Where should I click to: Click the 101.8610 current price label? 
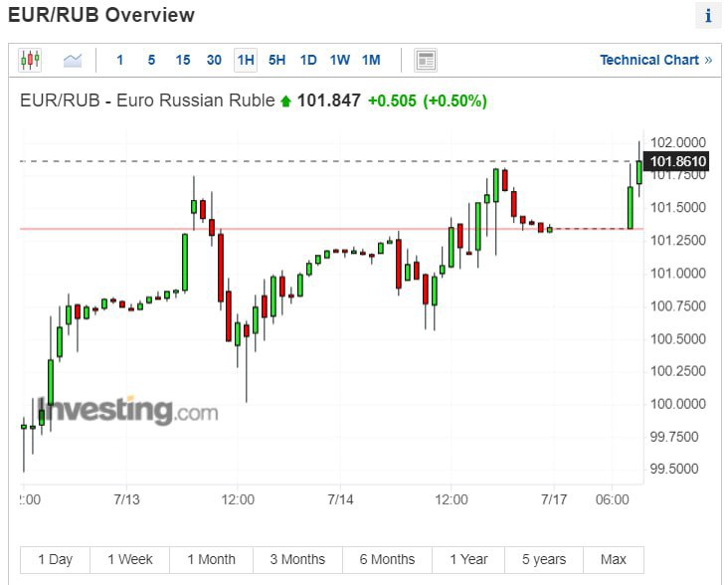click(x=677, y=161)
